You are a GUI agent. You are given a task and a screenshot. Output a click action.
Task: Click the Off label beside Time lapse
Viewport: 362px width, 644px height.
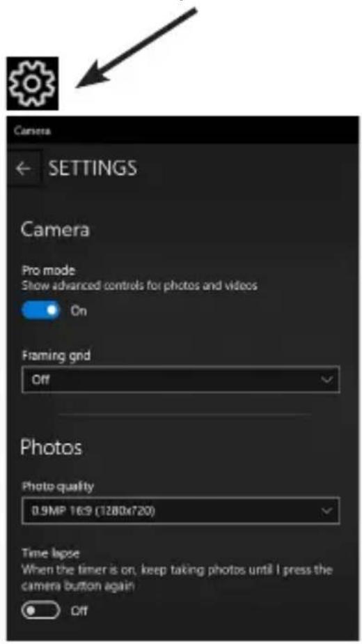click(x=79, y=611)
